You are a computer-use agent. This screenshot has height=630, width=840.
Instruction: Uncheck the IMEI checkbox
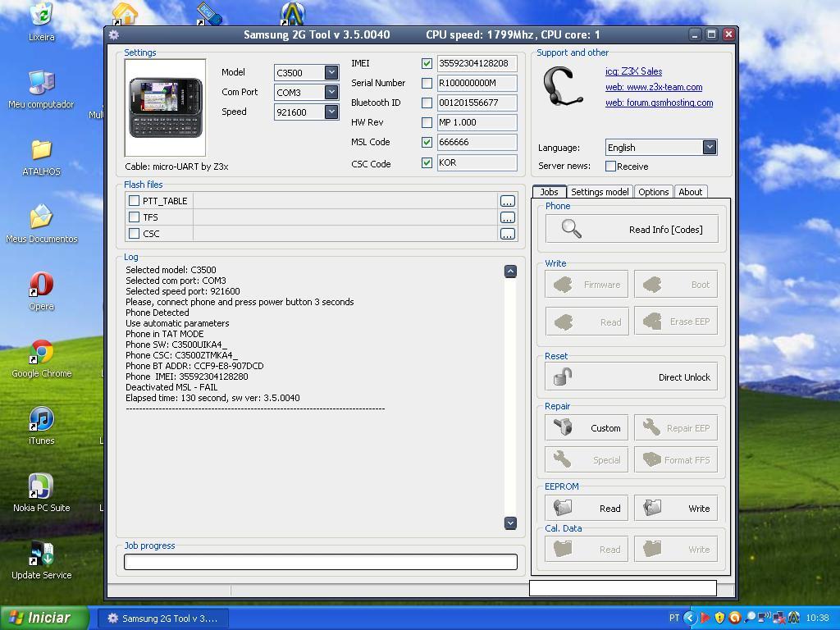pos(427,63)
